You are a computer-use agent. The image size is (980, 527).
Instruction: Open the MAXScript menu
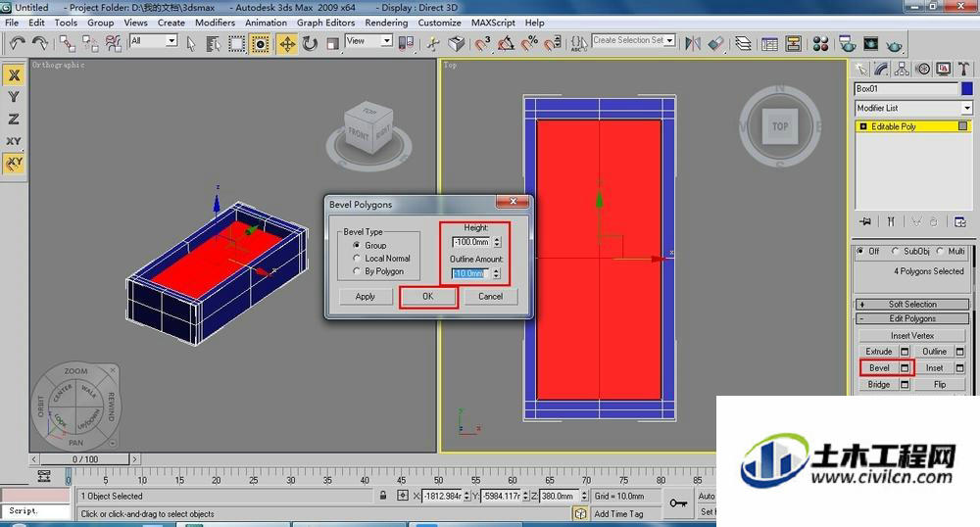pyautogui.click(x=493, y=23)
